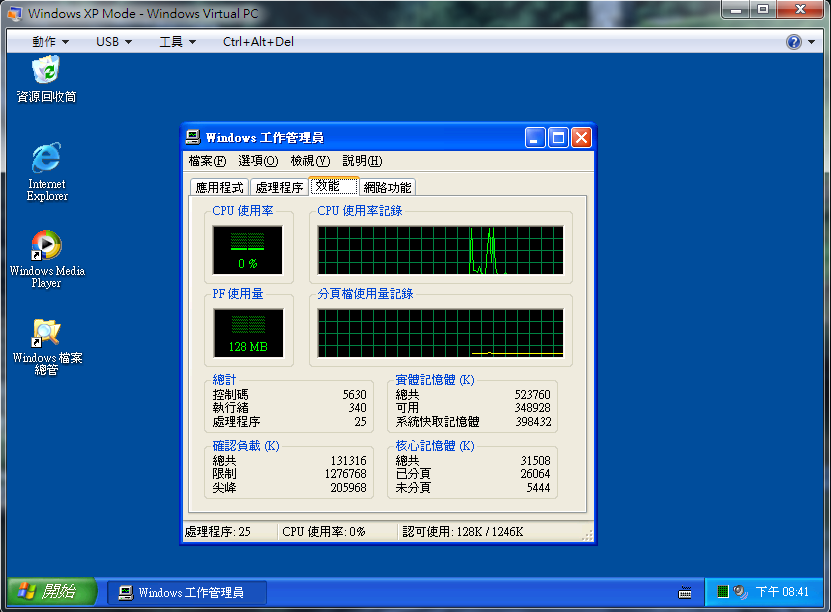Switch to the 應用程式 tab

[x=219, y=187]
